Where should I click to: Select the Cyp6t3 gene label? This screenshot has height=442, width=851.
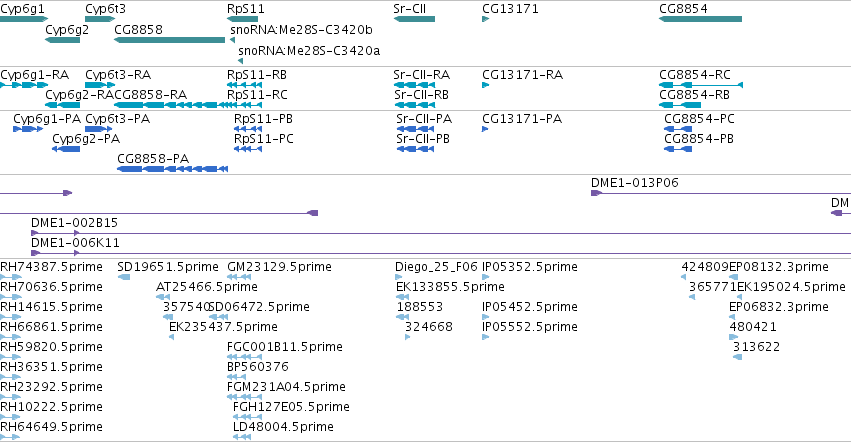point(105,9)
